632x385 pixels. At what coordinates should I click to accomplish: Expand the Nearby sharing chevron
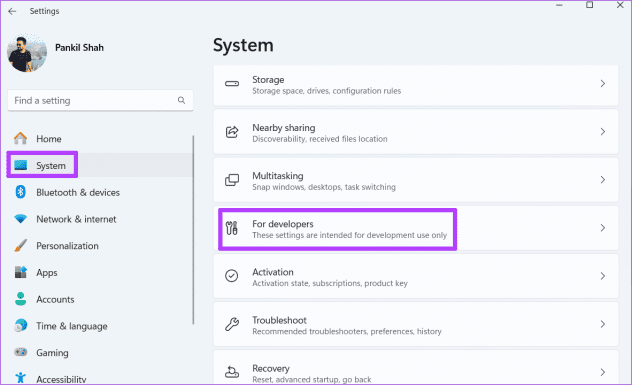point(603,131)
